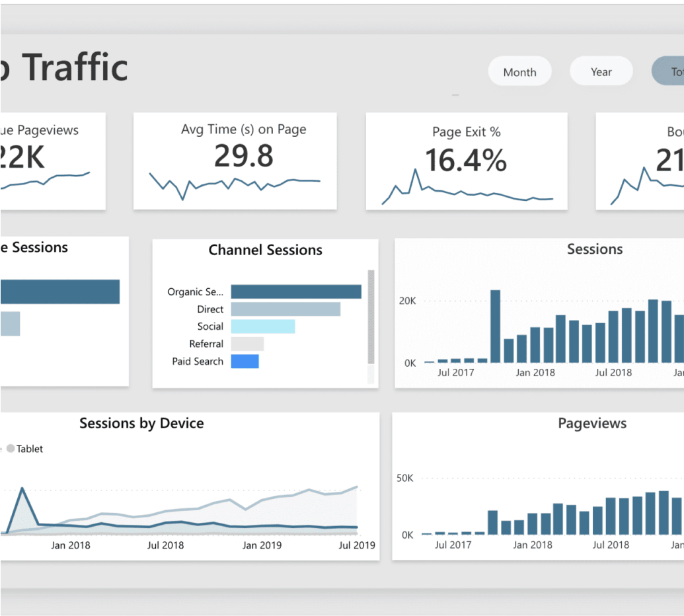Viewport: 684px width, 616px height.
Task: Click the Pageviews chart title
Action: tap(591, 424)
